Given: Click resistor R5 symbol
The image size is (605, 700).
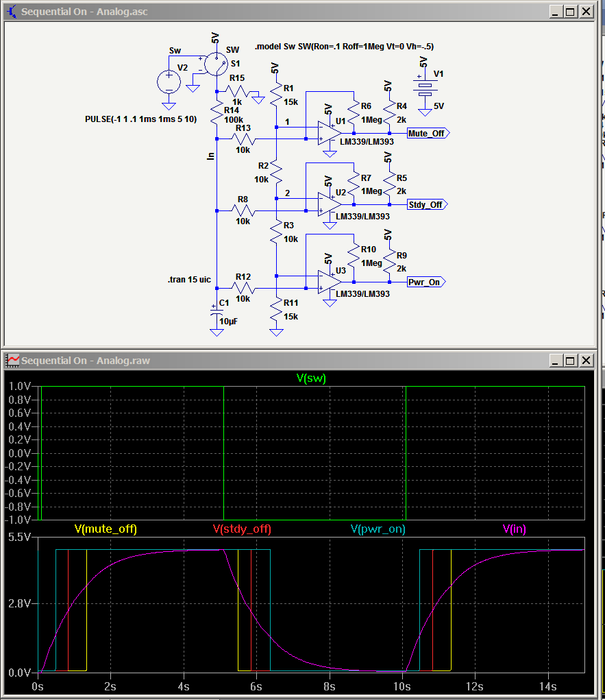Looking at the screenshot, I should click(x=389, y=184).
